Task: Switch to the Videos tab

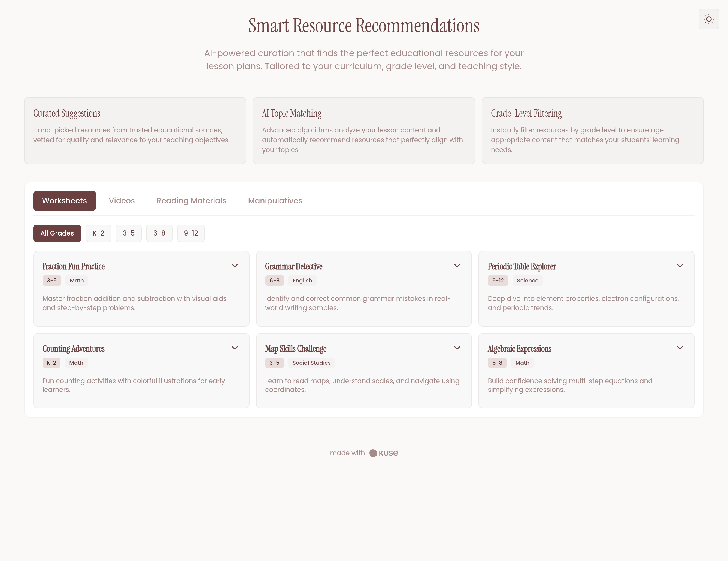Action: coord(122,201)
